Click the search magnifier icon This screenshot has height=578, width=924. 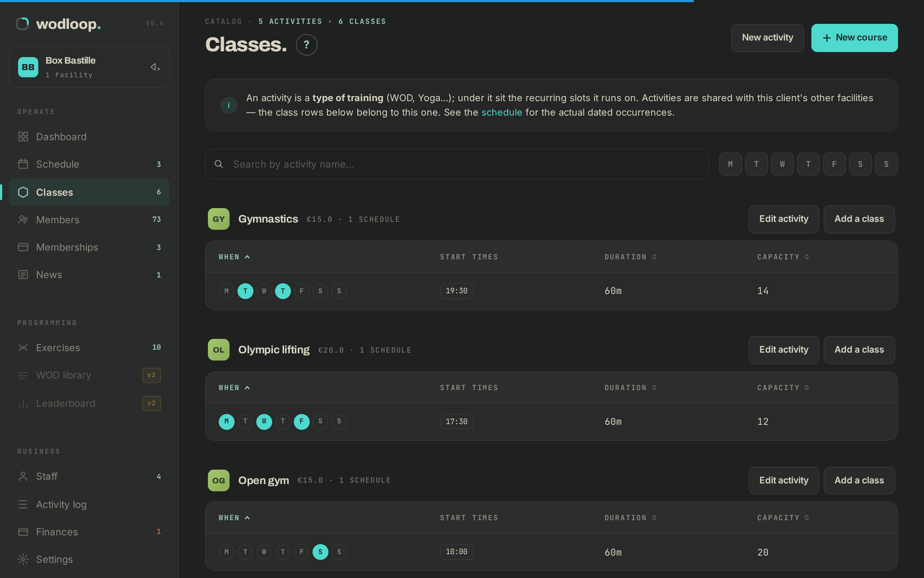point(219,164)
